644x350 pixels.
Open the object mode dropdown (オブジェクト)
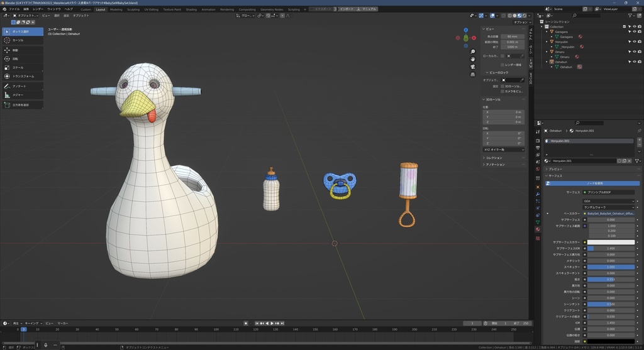click(x=25, y=16)
